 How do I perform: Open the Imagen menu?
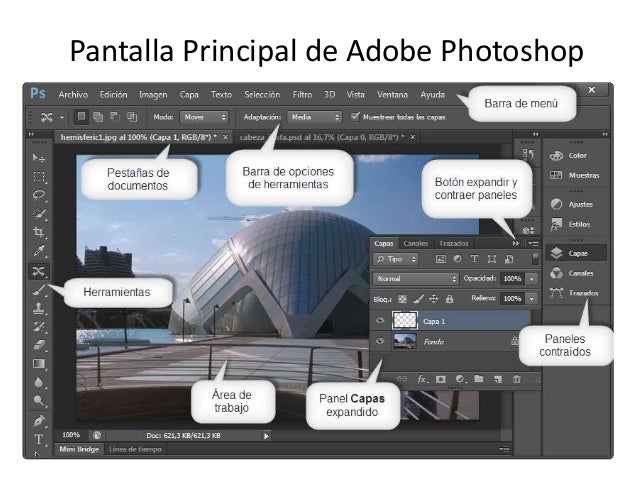153,95
